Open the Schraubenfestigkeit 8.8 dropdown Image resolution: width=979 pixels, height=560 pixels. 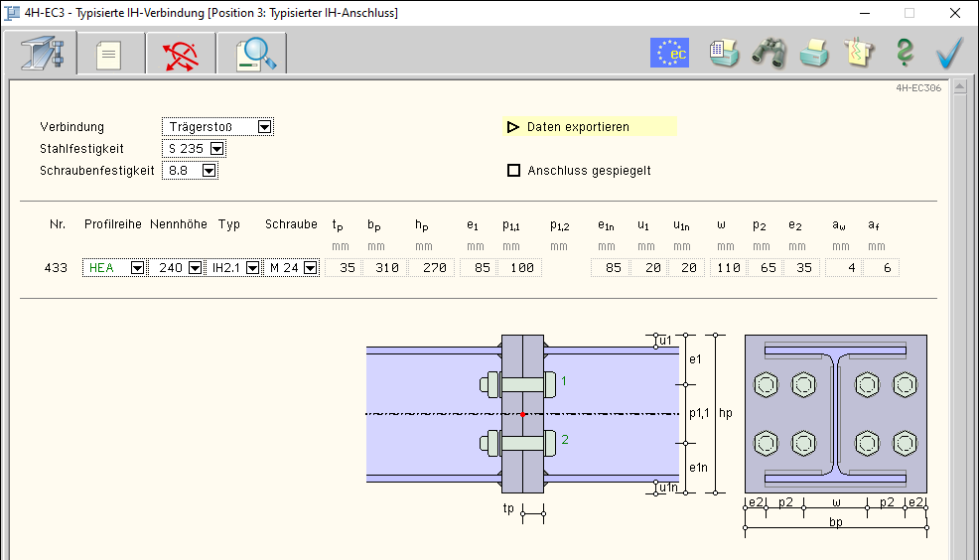pos(209,171)
